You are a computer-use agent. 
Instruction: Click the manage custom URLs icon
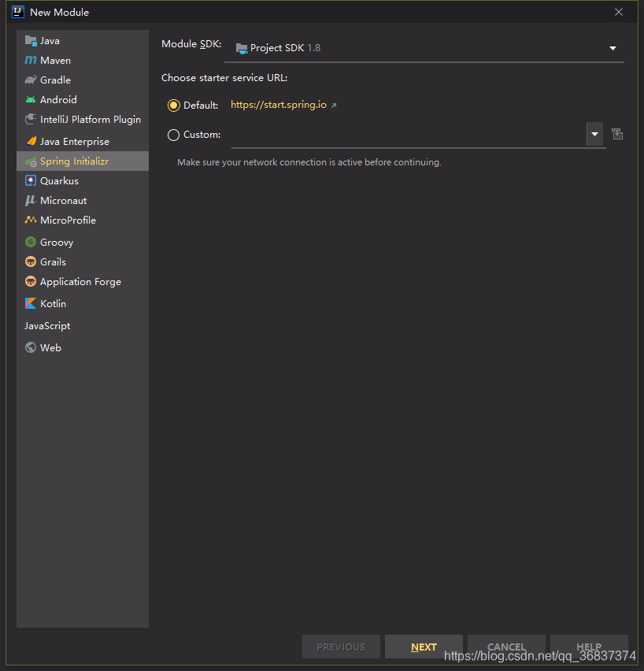617,134
